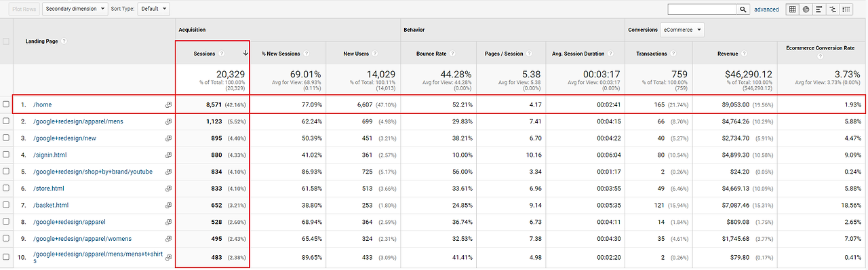
Task: Switch to the Percentage pie chart view
Action: coord(806,9)
